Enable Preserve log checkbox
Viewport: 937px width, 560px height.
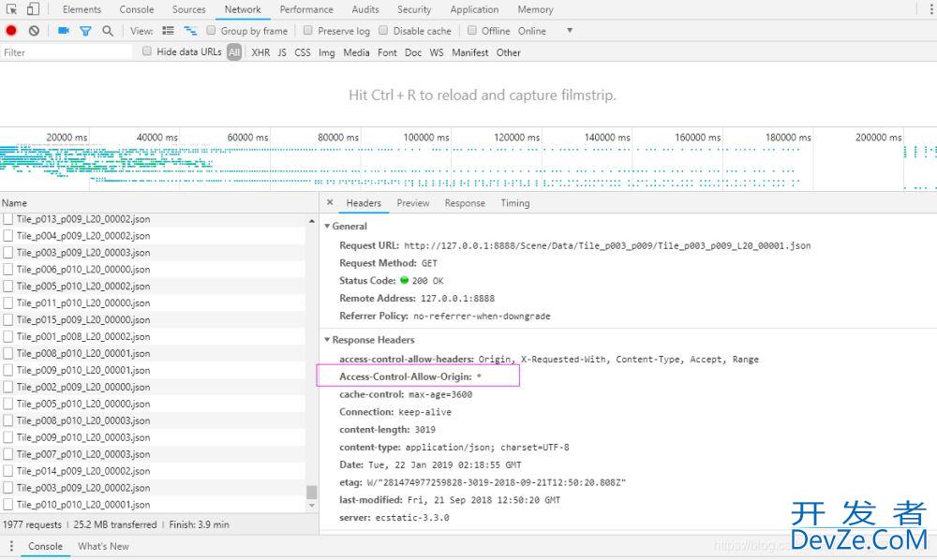point(307,31)
